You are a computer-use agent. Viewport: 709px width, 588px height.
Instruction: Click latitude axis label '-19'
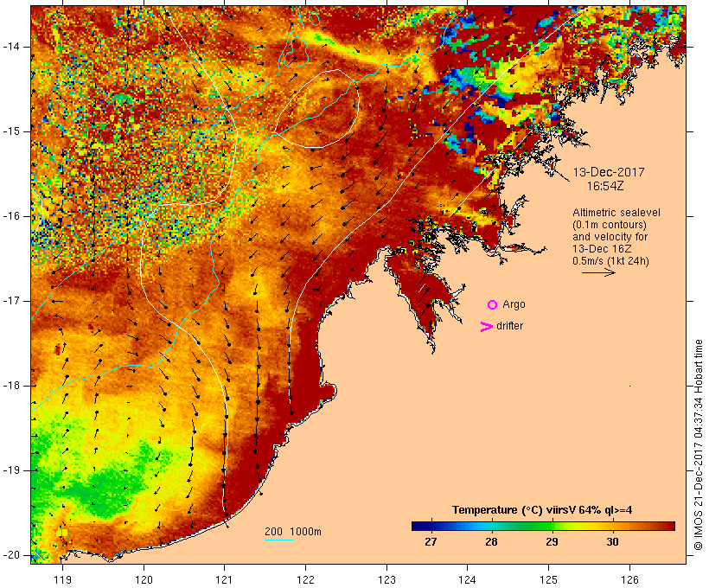point(11,470)
